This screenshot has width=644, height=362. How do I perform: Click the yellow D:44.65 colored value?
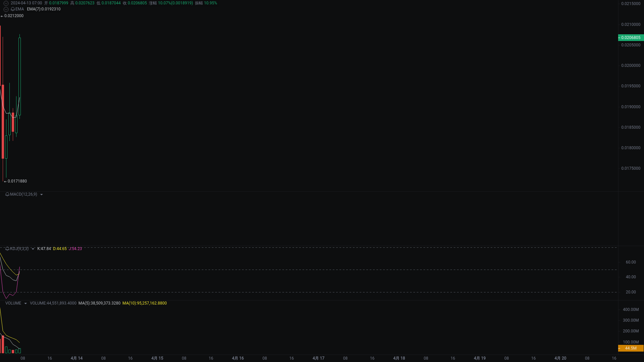[60, 249]
